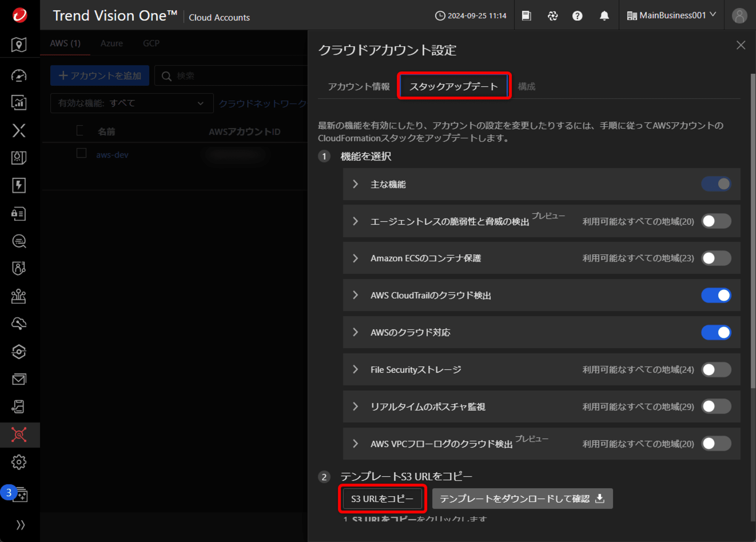Viewport: 756px width, 542px height.
Task: Open the bar-chart reports sidebar icon
Action: [x=19, y=103]
